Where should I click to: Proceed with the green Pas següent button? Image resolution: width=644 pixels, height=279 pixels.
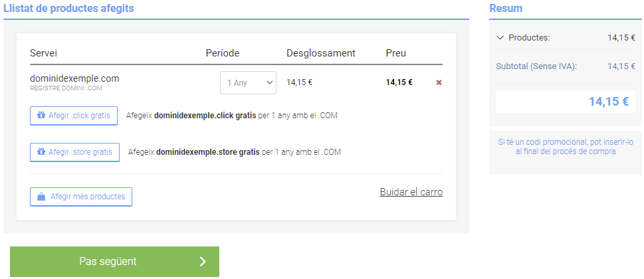pos(114,262)
